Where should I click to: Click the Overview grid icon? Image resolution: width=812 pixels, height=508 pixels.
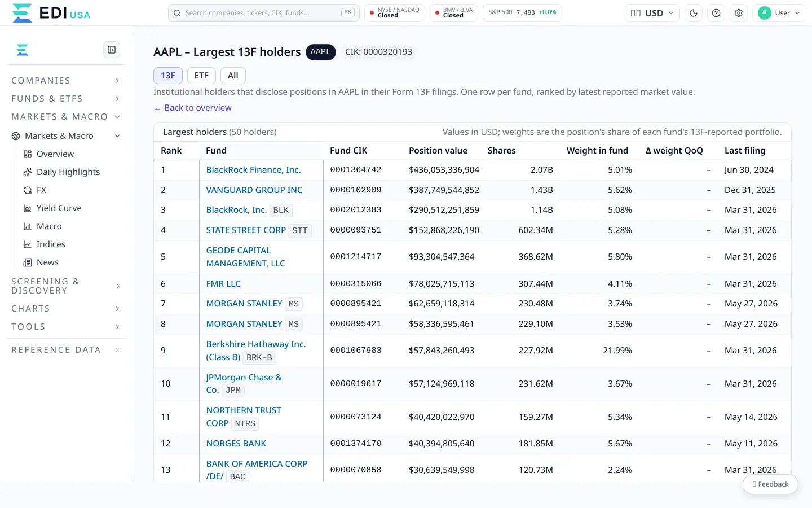[28, 154]
